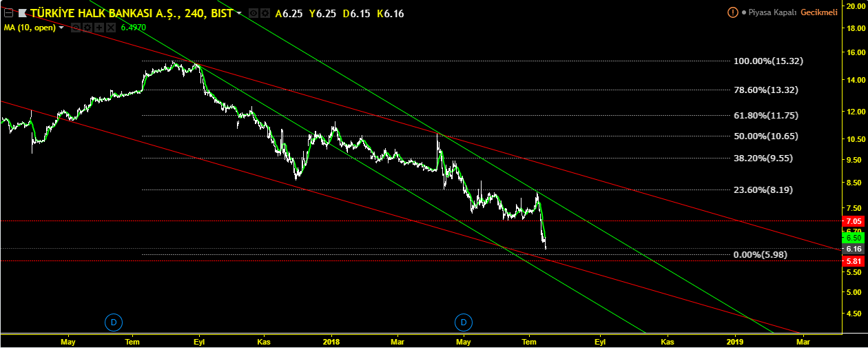The height and width of the screenshot is (348, 868).
Task: Open MA indicator settings gear
Action: pos(87,28)
